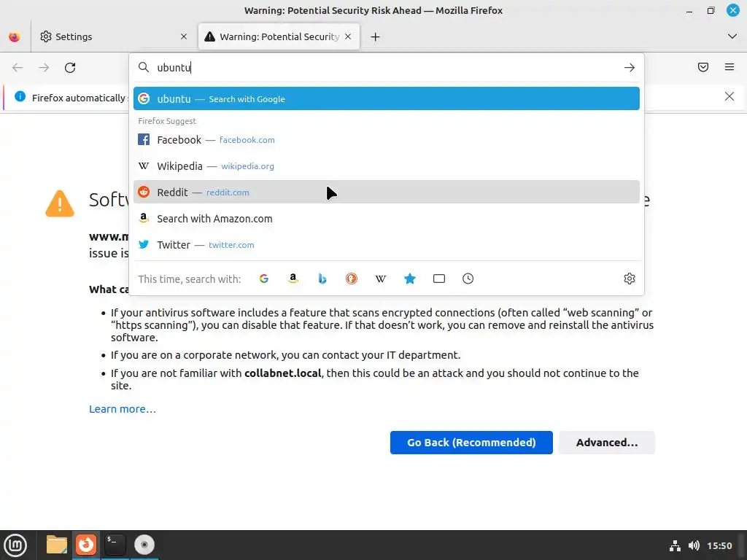Click the address bar text field
Screen dimensions: 747x560
[x=387, y=68]
